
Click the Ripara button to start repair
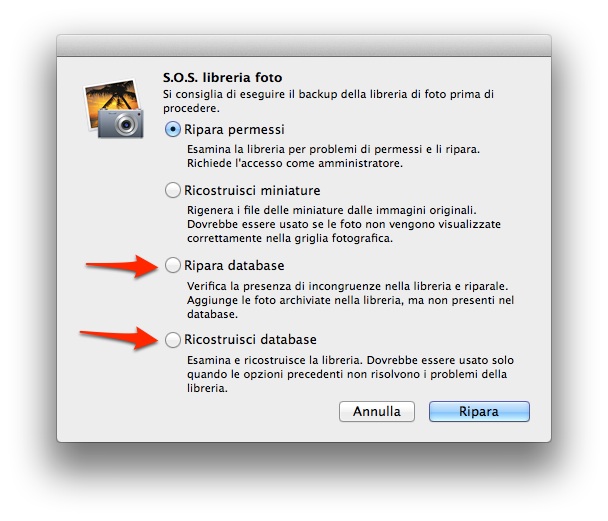479,411
